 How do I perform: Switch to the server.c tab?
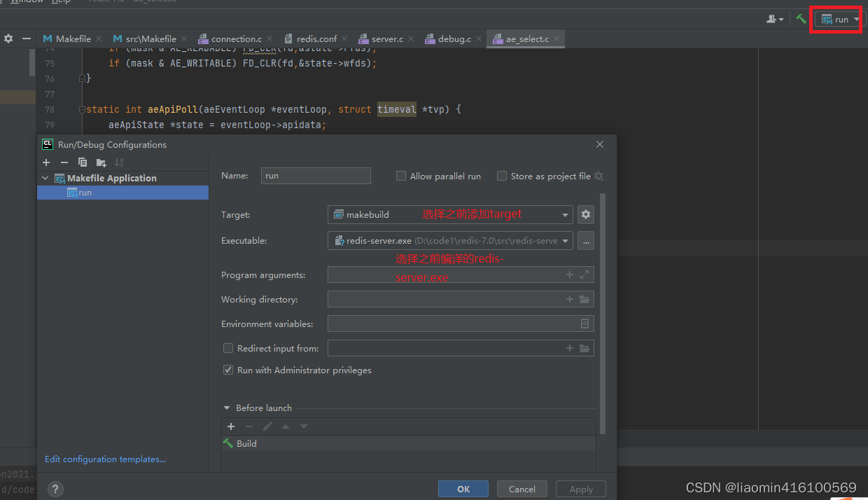point(387,39)
